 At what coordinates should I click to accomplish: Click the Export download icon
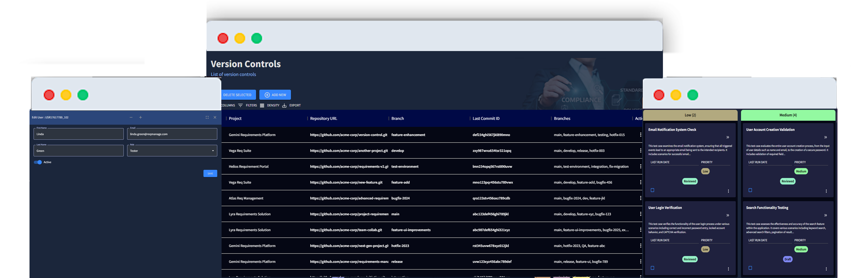[284, 105]
